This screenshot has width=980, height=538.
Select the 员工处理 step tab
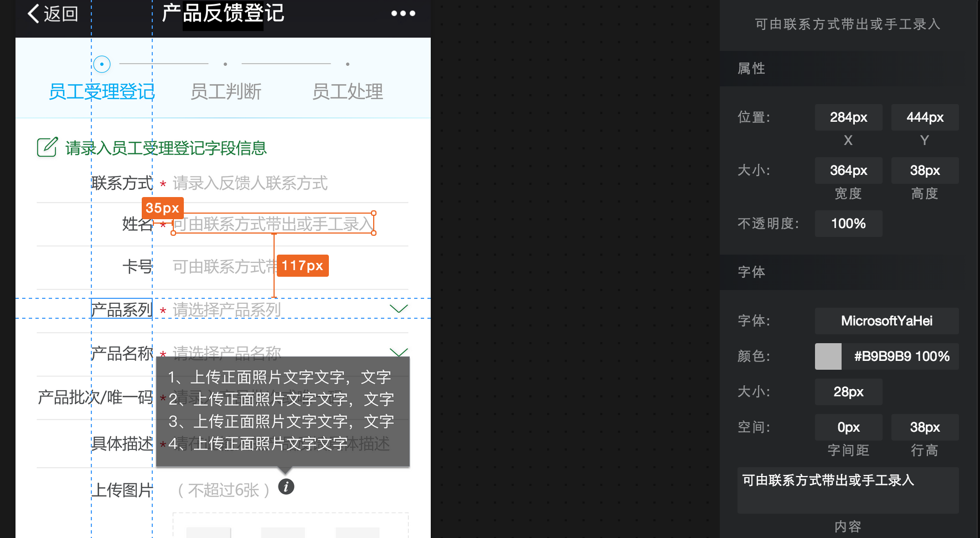pos(348,91)
